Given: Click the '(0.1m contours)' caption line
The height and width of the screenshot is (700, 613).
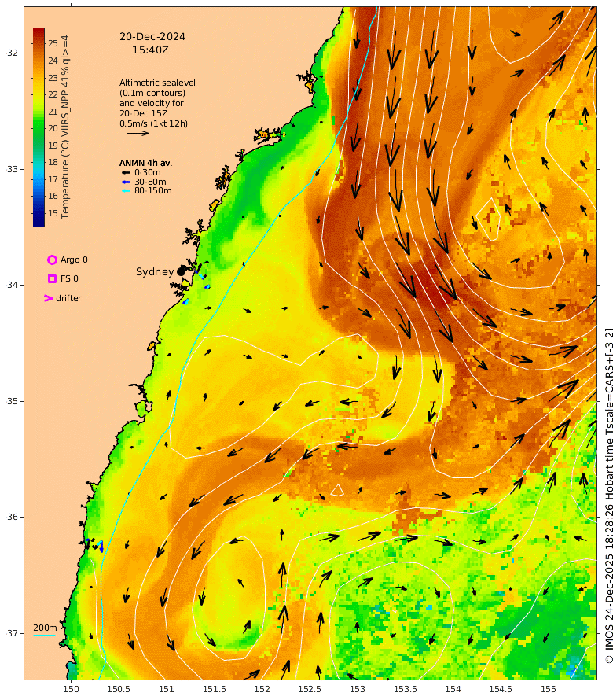Looking at the screenshot, I should [152, 93].
